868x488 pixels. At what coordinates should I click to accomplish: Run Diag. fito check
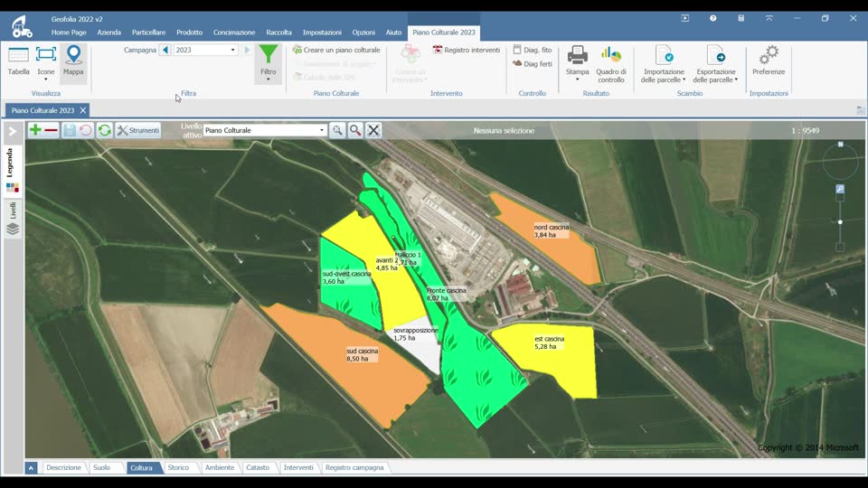tap(532, 50)
